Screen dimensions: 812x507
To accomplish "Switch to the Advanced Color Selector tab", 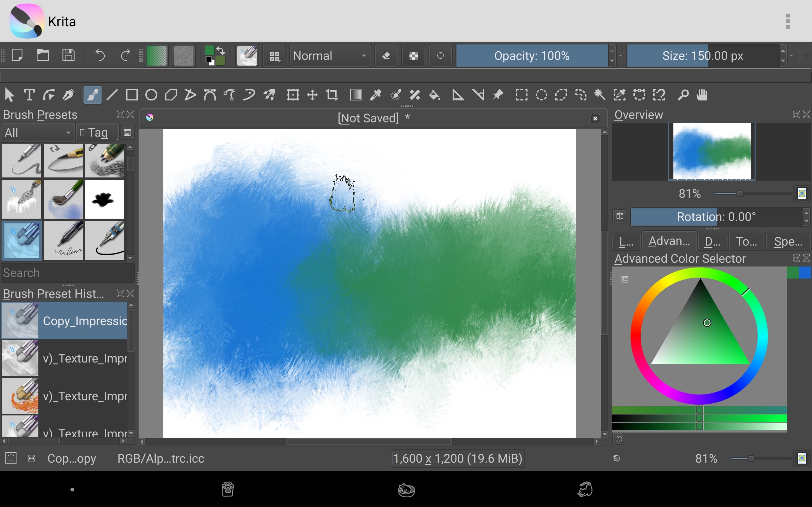I will 669,241.
